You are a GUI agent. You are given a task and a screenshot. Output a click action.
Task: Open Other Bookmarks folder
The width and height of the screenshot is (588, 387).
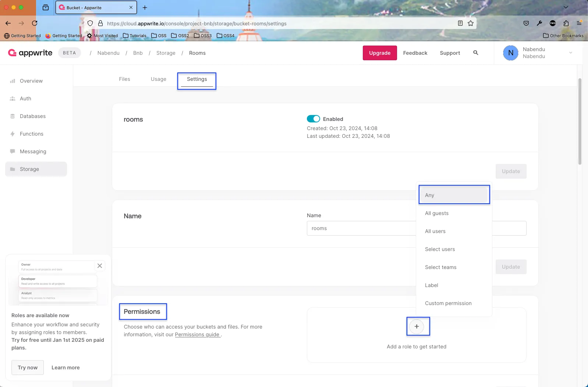(563, 36)
